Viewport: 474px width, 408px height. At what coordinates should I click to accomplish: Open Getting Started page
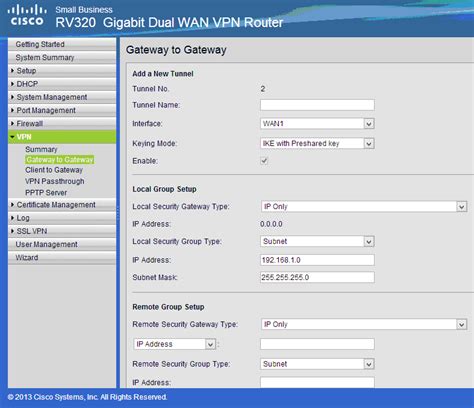coord(62,44)
